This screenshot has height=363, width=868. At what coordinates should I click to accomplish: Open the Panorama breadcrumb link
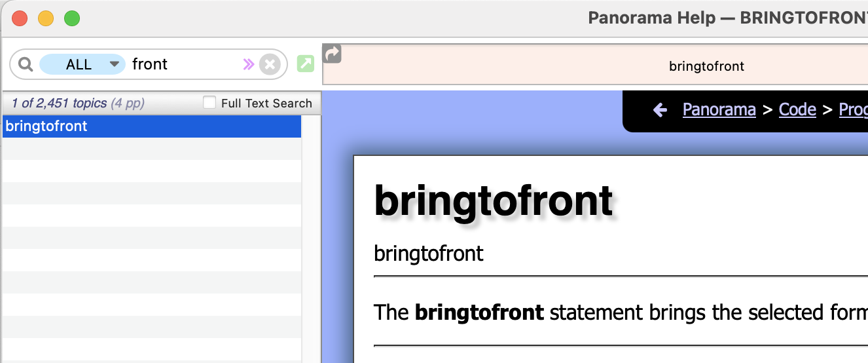click(x=719, y=109)
